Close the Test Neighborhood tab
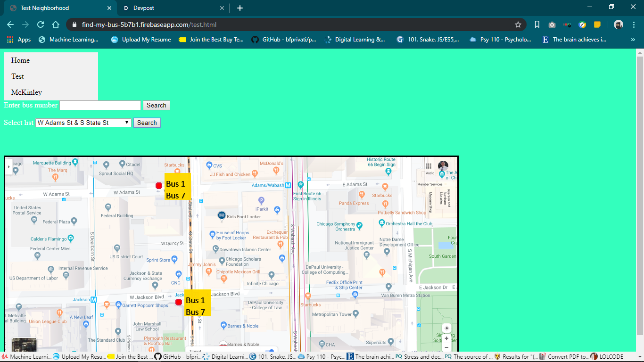 point(109,8)
